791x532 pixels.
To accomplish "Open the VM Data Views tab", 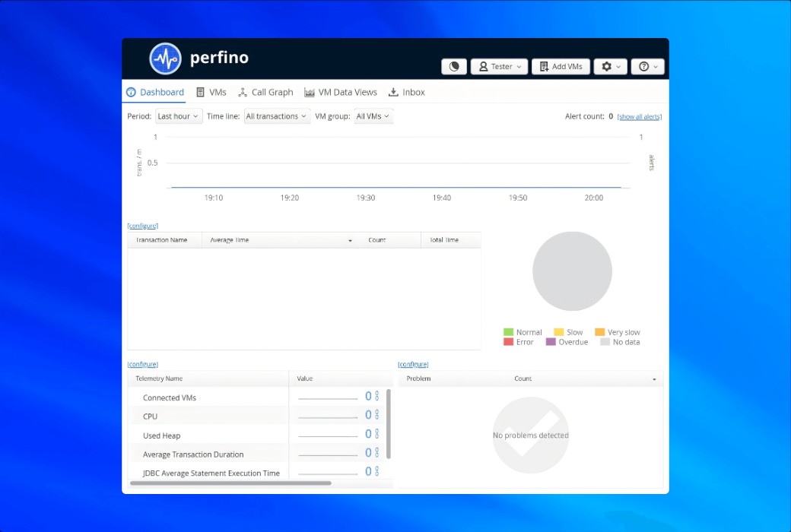I will tap(341, 92).
